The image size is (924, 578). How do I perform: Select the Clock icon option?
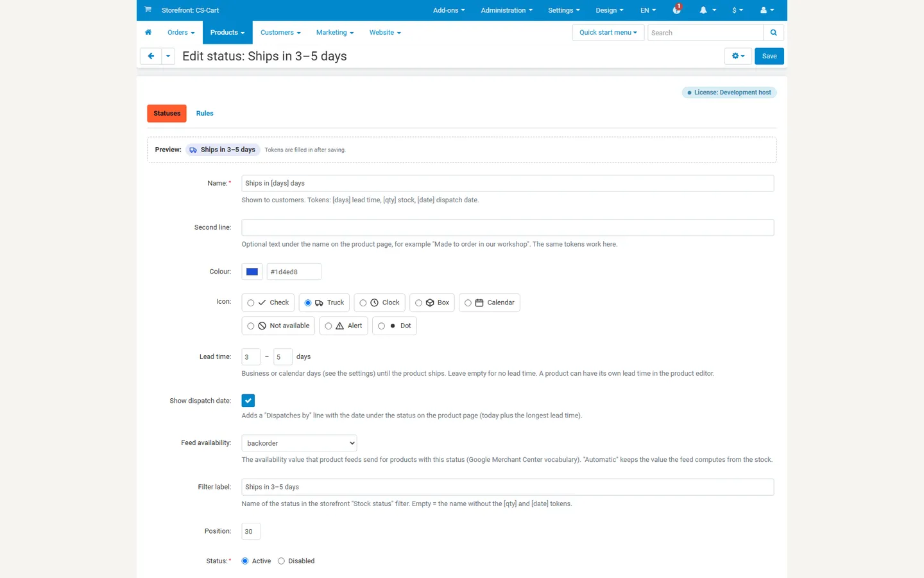pyautogui.click(x=379, y=302)
